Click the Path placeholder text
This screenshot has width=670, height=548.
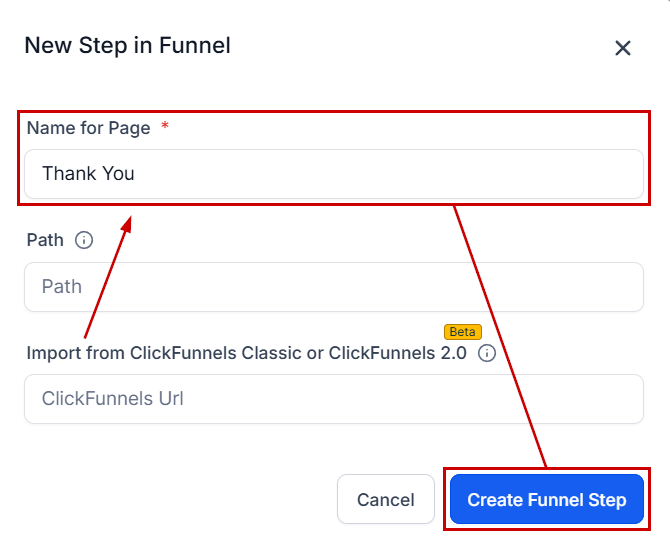coord(62,287)
